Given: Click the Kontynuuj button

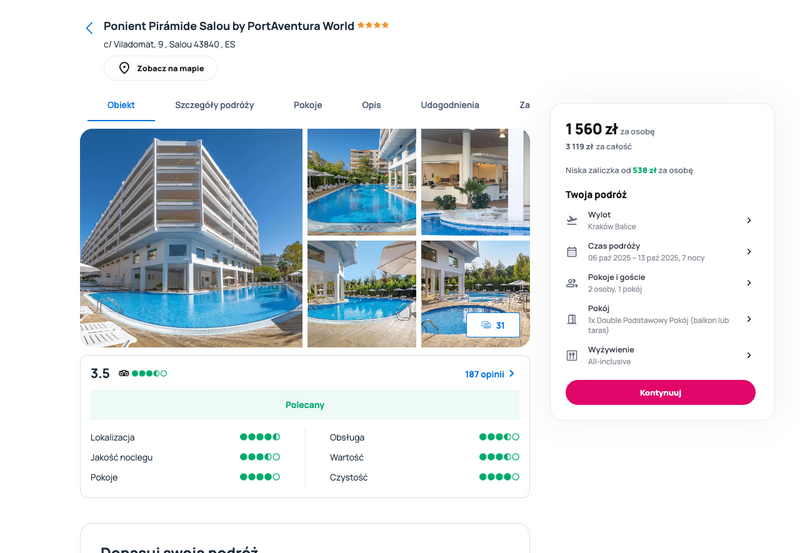Looking at the screenshot, I should tap(660, 392).
